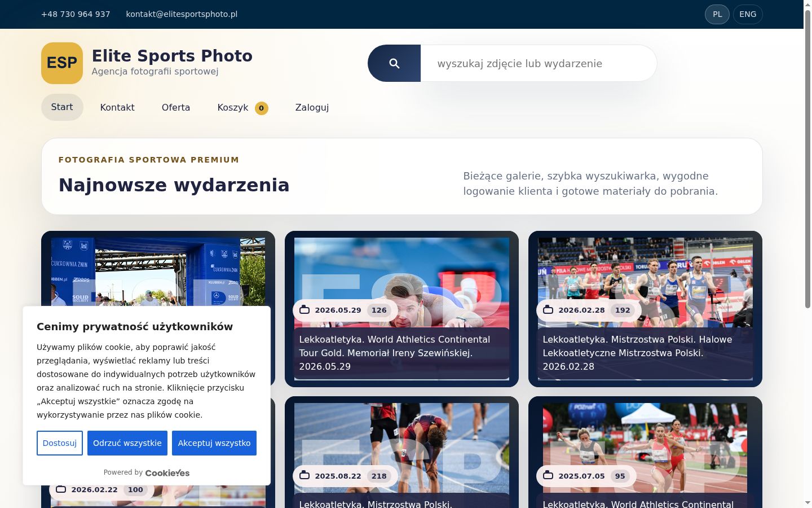Click the email kontakt@elitesportsphoto.pl
This screenshot has height=508, width=812.
[182, 14]
